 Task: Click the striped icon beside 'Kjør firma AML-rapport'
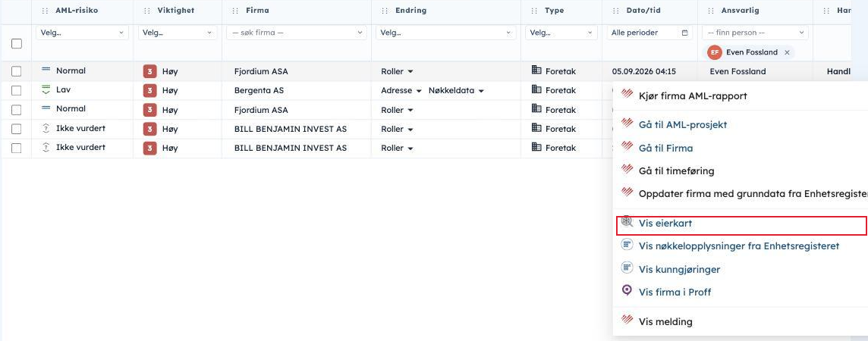click(627, 94)
